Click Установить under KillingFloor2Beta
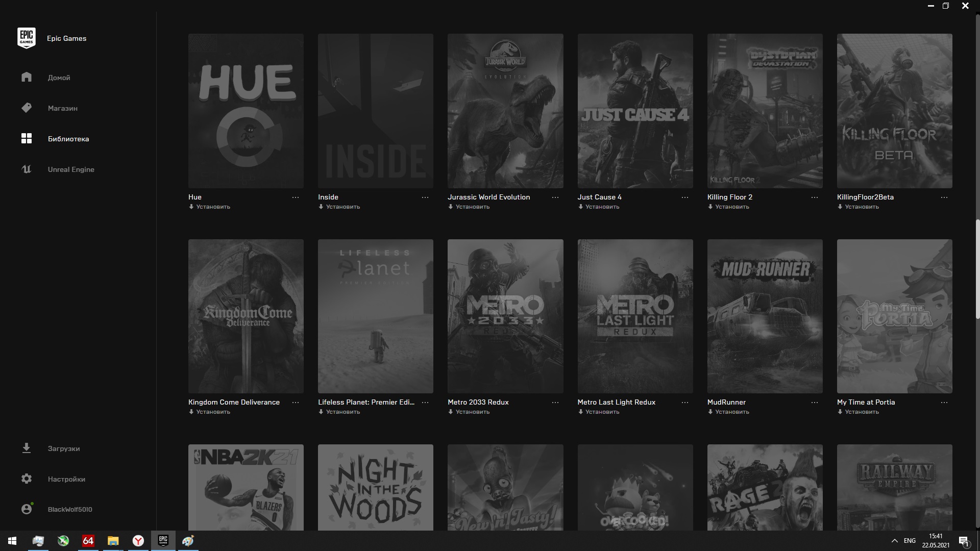Image resolution: width=980 pixels, height=551 pixels. click(x=862, y=207)
